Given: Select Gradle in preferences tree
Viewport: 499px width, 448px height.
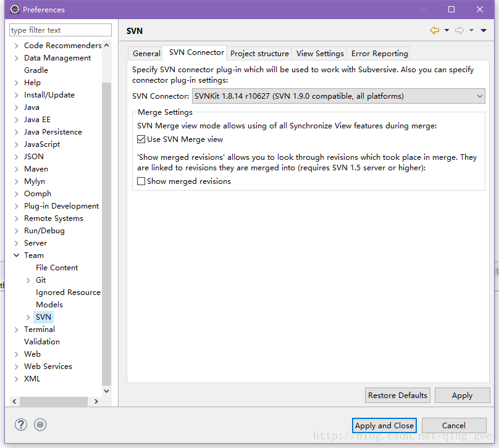Looking at the screenshot, I should [x=36, y=70].
